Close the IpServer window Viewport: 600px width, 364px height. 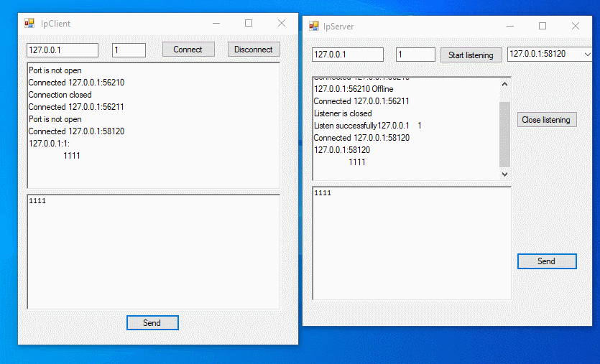(x=576, y=26)
